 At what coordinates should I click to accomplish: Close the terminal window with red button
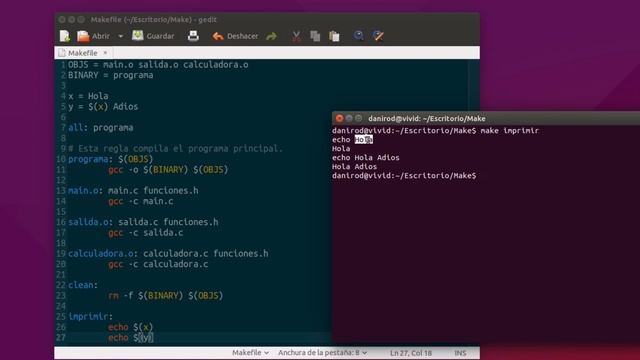339,118
